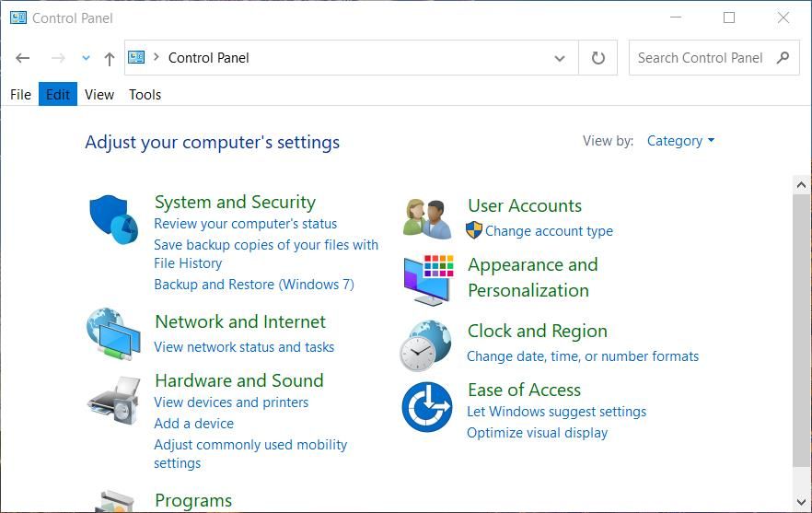Click the Ease of Access icon
The width and height of the screenshot is (812, 513).
pyautogui.click(x=427, y=407)
